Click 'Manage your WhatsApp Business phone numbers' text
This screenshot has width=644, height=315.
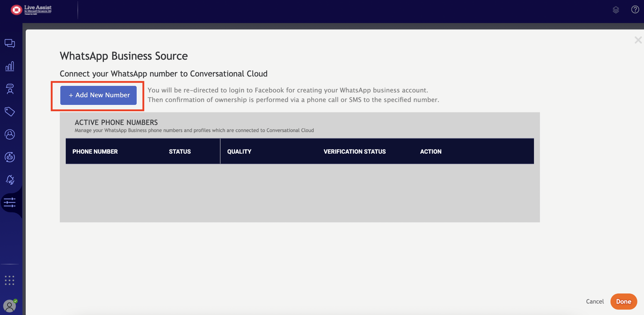coord(194,130)
